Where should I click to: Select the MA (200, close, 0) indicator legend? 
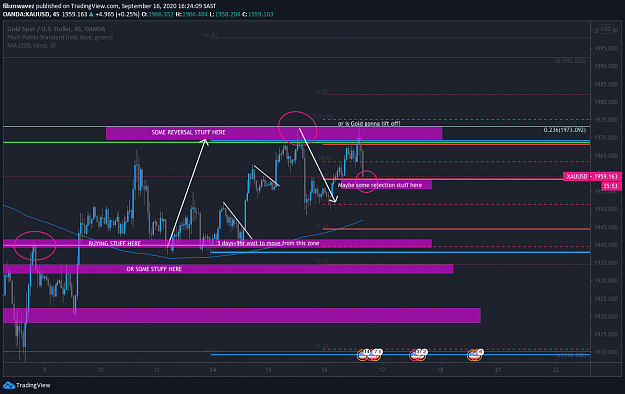pyautogui.click(x=31, y=45)
